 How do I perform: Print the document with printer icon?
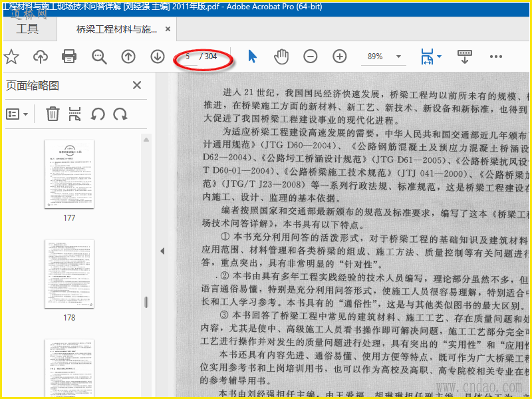click(69, 57)
